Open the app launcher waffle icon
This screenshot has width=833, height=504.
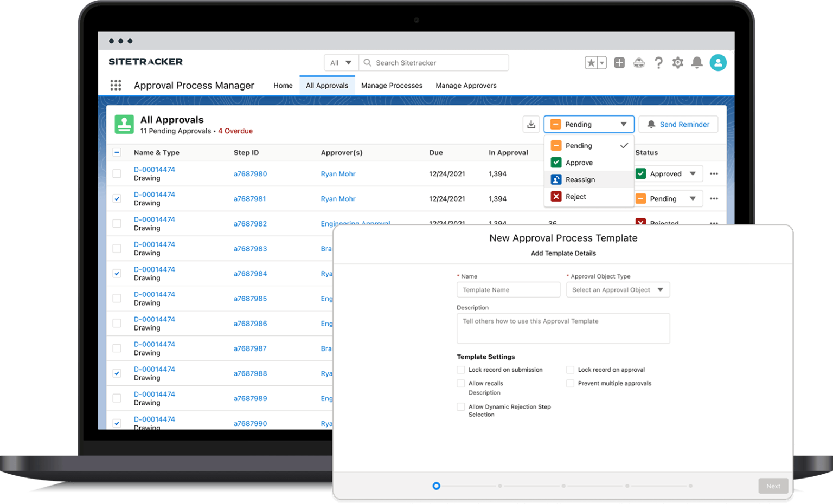click(116, 85)
